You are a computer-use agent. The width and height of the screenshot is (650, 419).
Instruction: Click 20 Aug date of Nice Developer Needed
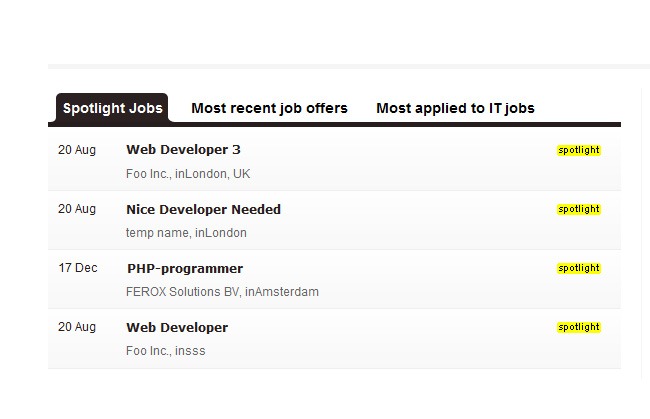tap(77, 209)
